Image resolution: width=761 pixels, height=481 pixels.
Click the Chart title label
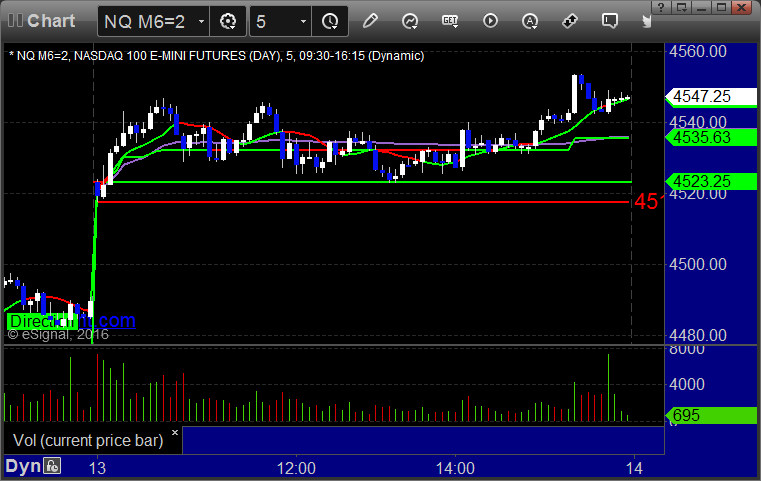pos(51,21)
